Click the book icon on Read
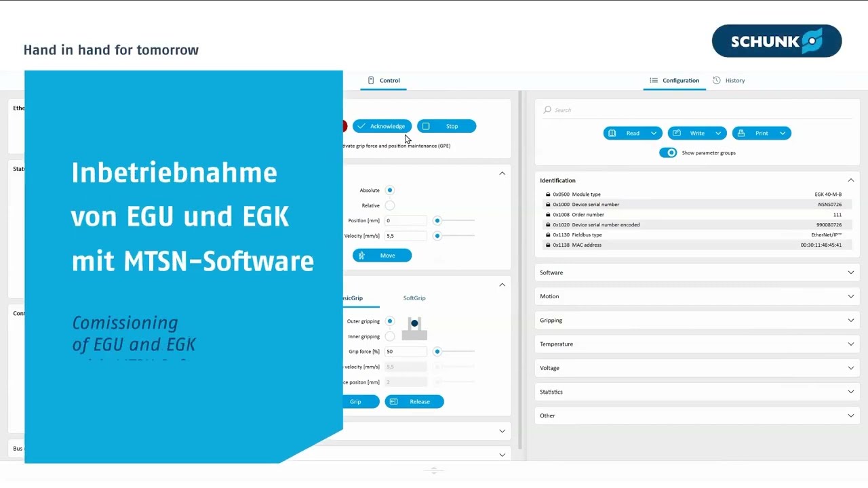Viewport: 868px width, 488px height. [612, 134]
